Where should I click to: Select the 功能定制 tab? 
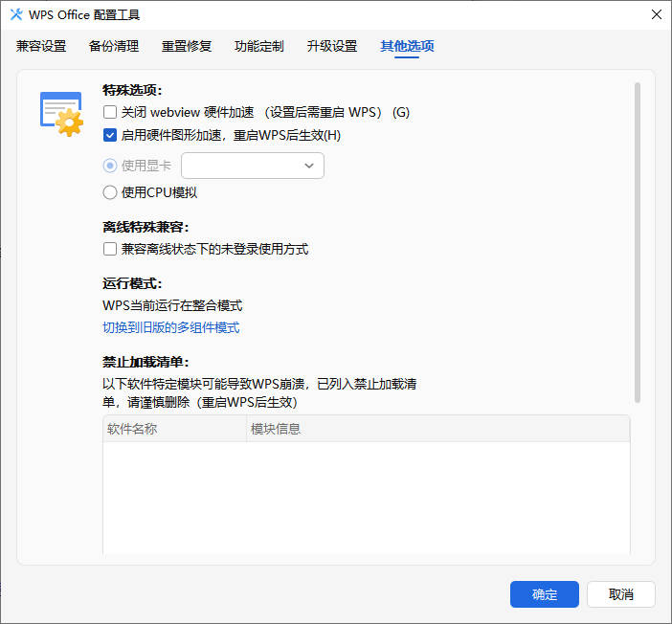click(x=258, y=46)
